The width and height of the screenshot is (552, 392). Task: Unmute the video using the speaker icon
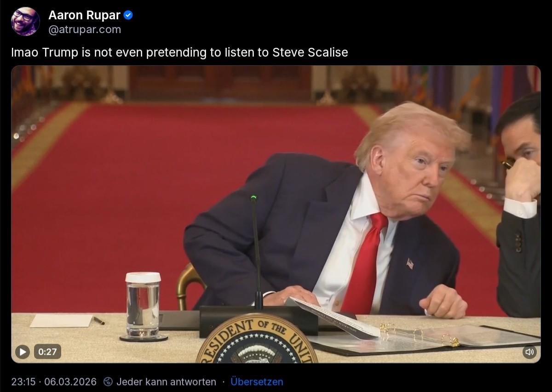tap(529, 352)
